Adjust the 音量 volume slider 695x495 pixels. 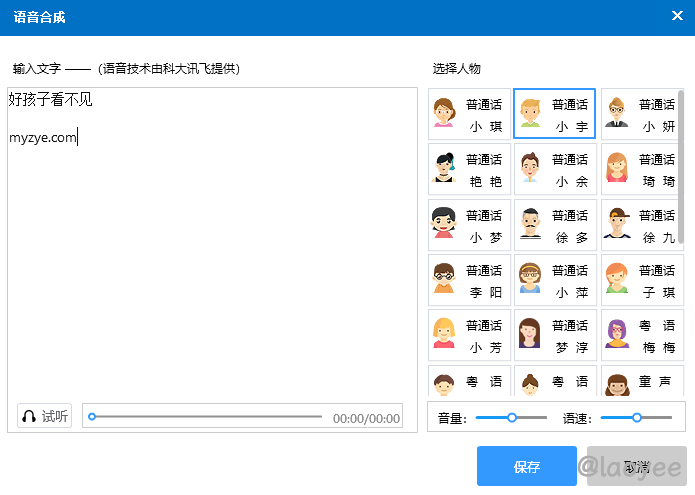click(x=512, y=417)
